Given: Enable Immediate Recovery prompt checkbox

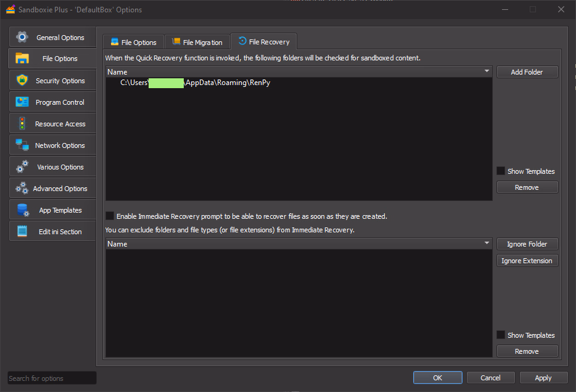Looking at the screenshot, I should coord(110,216).
